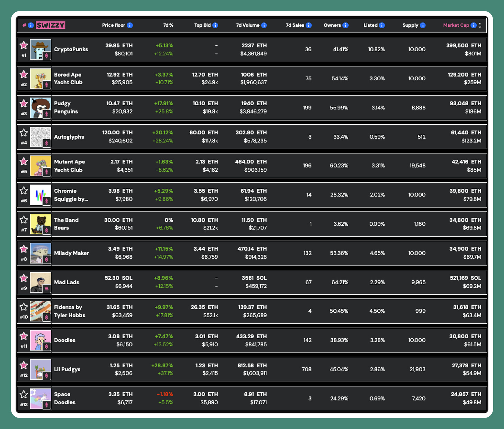Viewport: 504px width, 429px height.
Task: Open the Bored Ape Yacht Club collection
Action: (68, 79)
